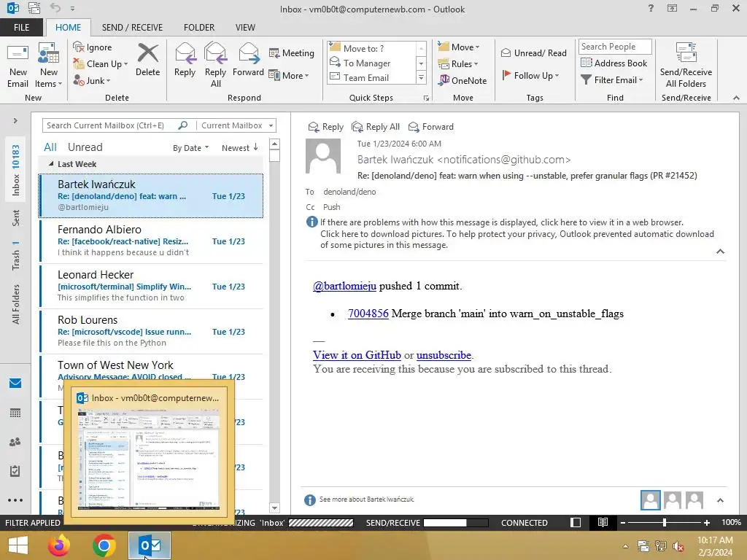Open the Rules dropdown
Viewport: 747px width, 560px height.
click(458, 63)
